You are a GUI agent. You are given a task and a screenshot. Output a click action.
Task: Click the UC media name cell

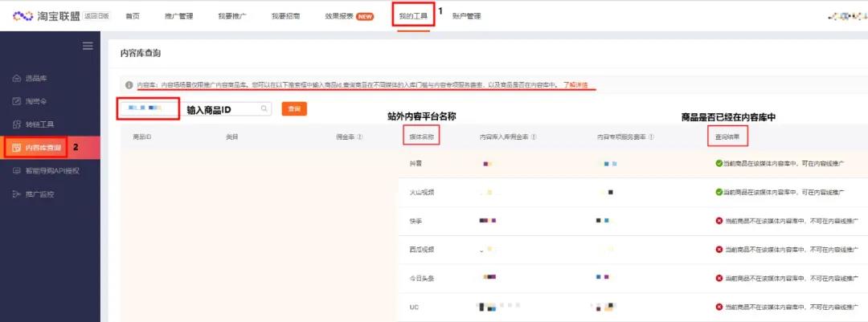coord(414,307)
